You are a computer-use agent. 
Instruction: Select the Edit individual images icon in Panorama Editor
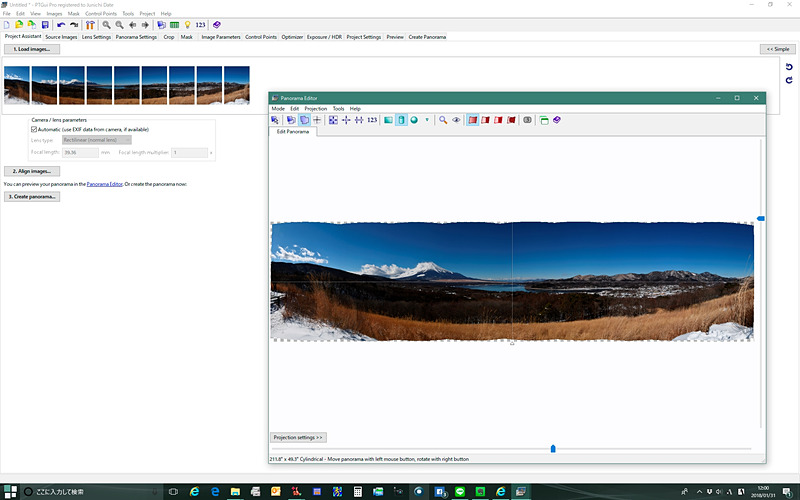pyautogui.click(x=291, y=120)
